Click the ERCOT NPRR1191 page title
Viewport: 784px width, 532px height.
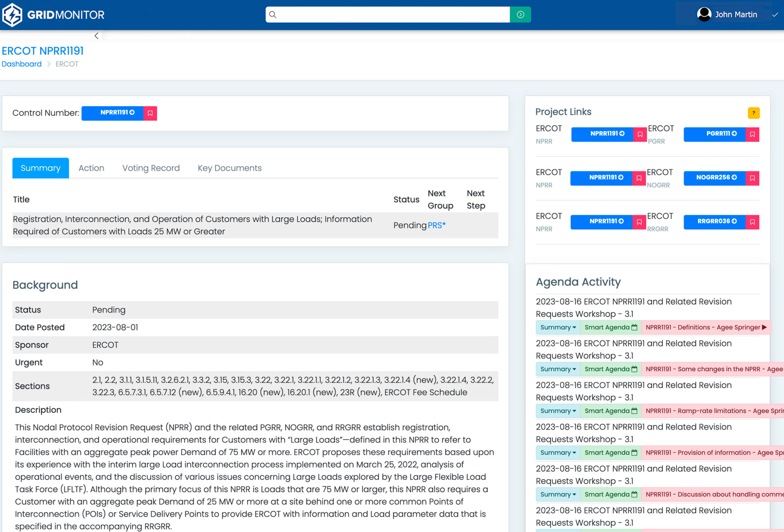(43, 51)
